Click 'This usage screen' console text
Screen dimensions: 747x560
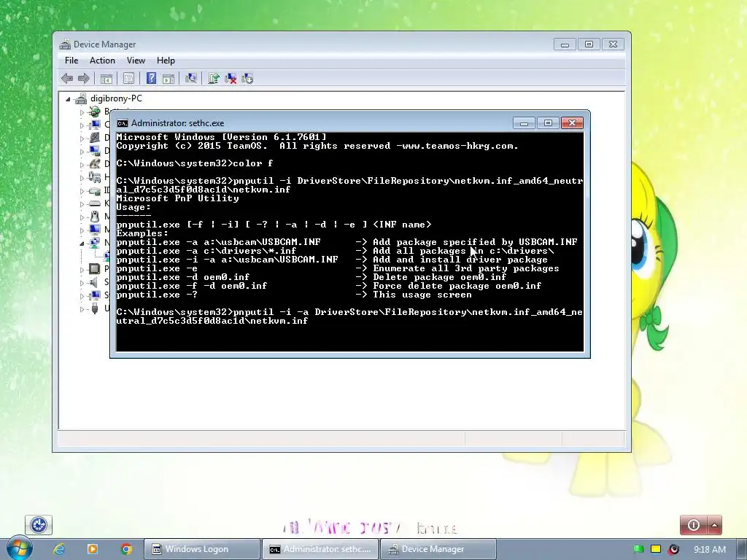click(x=422, y=295)
